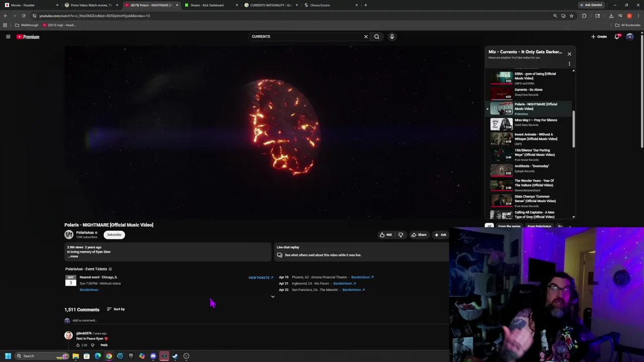This screenshot has height=362, width=644.
Task: Open the comments Sort by dropdown
Action: (116, 309)
